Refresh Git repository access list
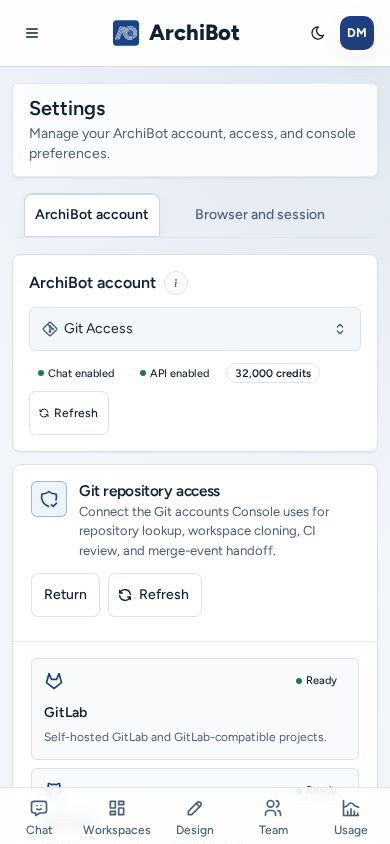 click(x=155, y=595)
